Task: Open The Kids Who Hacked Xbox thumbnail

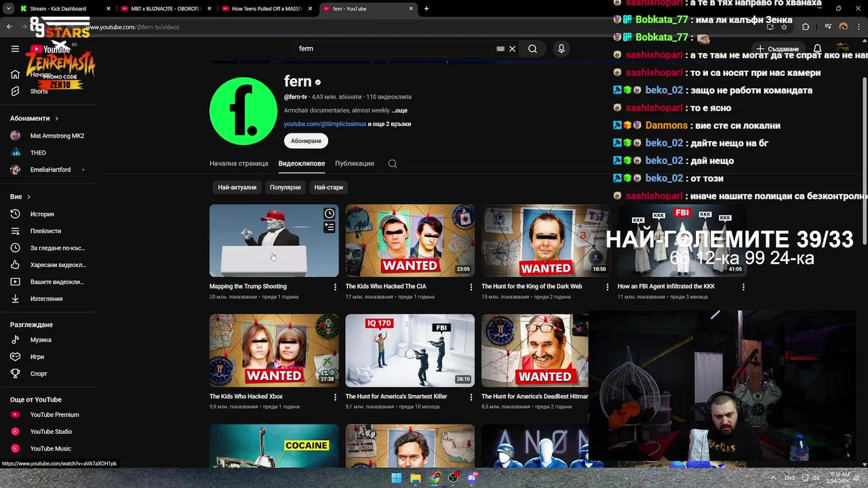Action: tap(274, 350)
